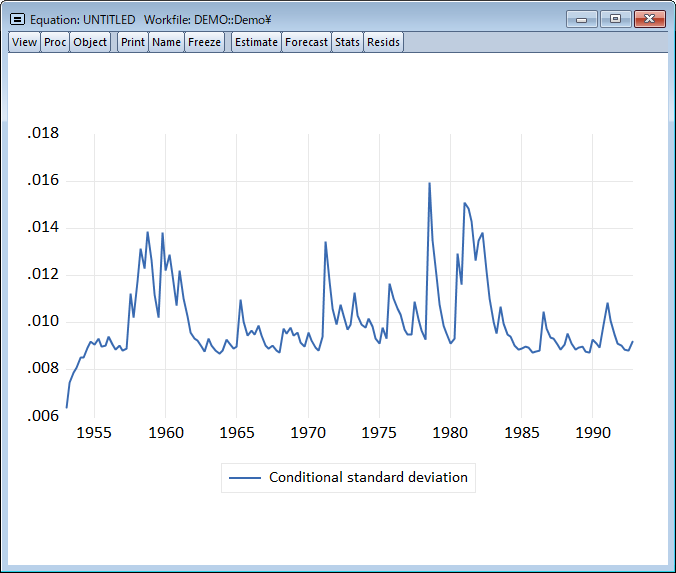Click the 1970 x-axis label
The height and width of the screenshot is (573, 676).
[308, 432]
